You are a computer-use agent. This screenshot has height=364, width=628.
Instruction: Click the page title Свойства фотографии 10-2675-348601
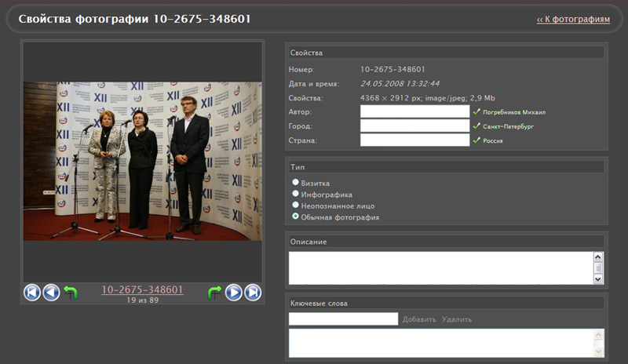point(134,19)
